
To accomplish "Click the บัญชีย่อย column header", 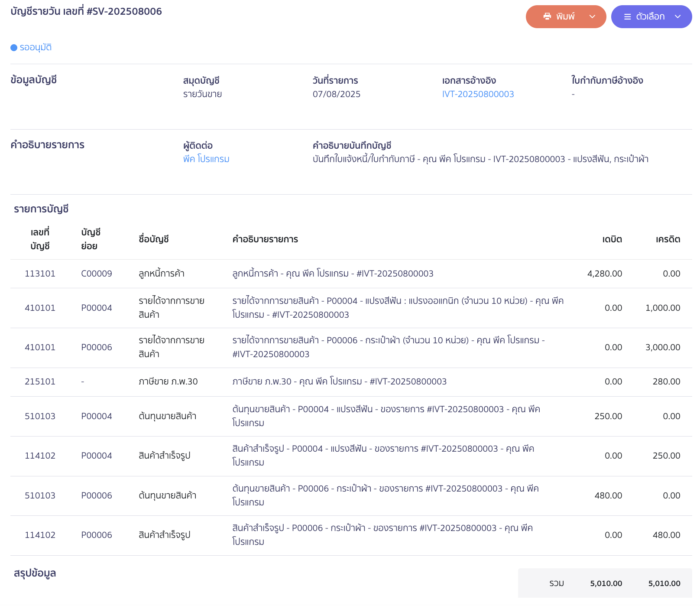I will (x=91, y=239).
